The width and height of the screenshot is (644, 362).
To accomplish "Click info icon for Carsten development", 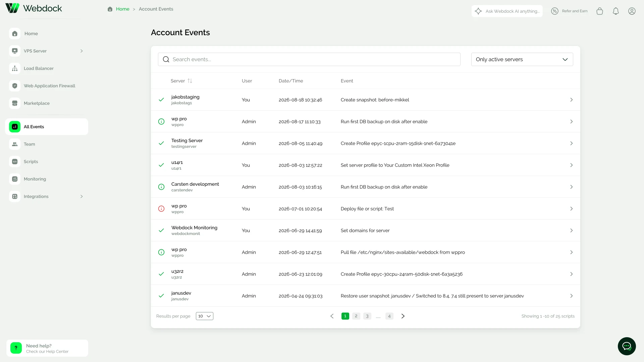I will click(161, 187).
